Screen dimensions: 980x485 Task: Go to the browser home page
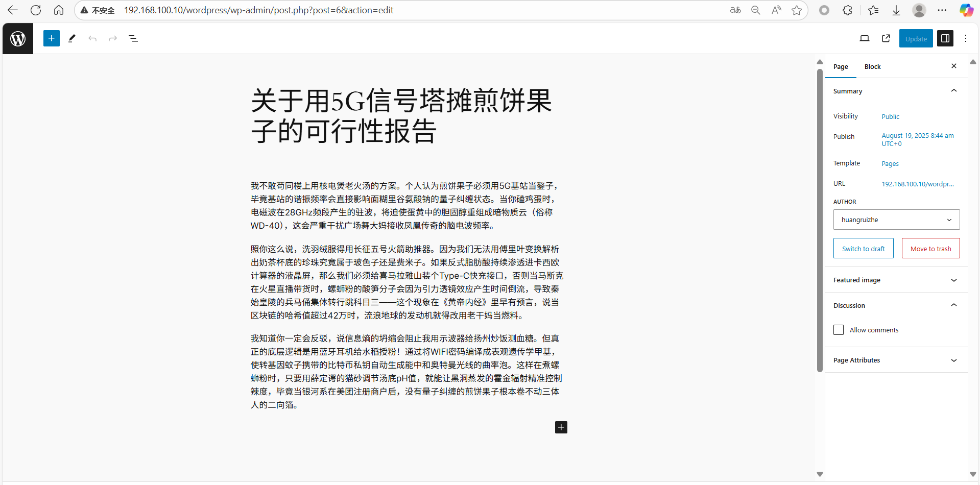click(x=59, y=10)
